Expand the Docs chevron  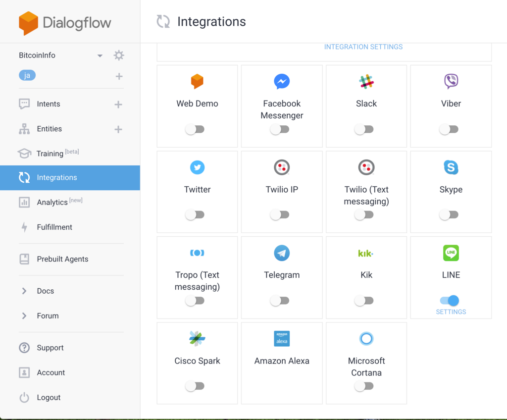pos(24,291)
